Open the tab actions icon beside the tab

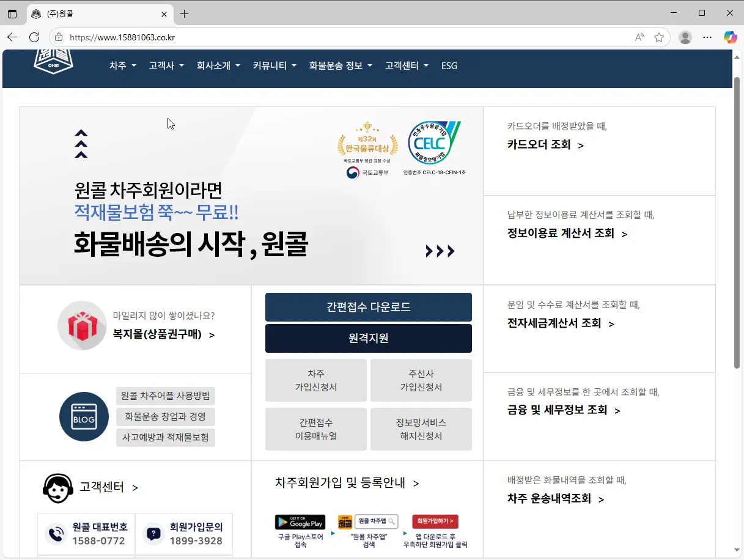(x=12, y=13)
